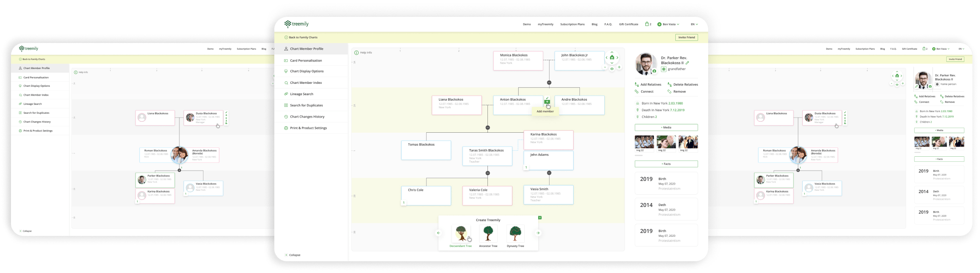Click green Add member plus on Anton Blackokos
The image size is (980, 273).
pos(547,102)
